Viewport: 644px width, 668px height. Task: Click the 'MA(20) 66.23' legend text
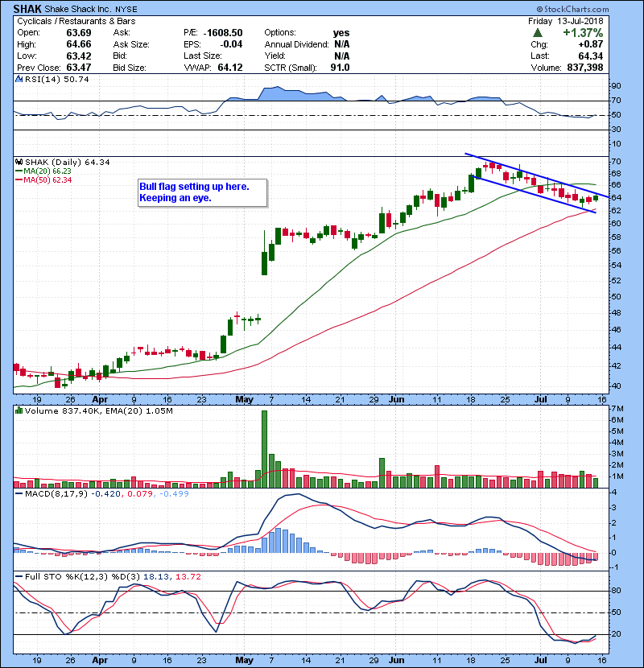(47, 171)
